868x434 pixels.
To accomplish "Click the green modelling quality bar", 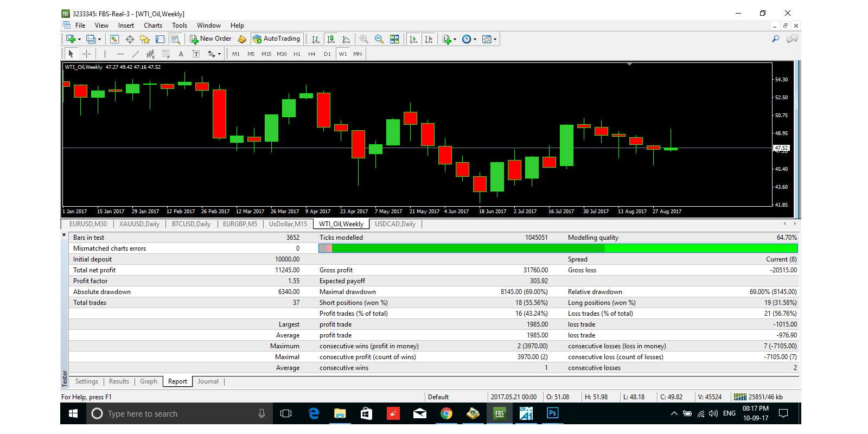I will pyautogui.click(x=558, y=248).
